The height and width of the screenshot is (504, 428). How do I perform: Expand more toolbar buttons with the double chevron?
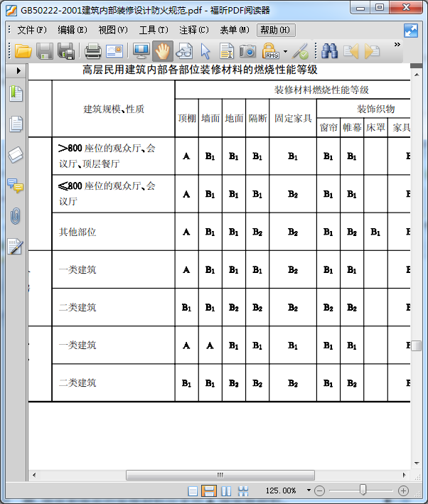397,44
